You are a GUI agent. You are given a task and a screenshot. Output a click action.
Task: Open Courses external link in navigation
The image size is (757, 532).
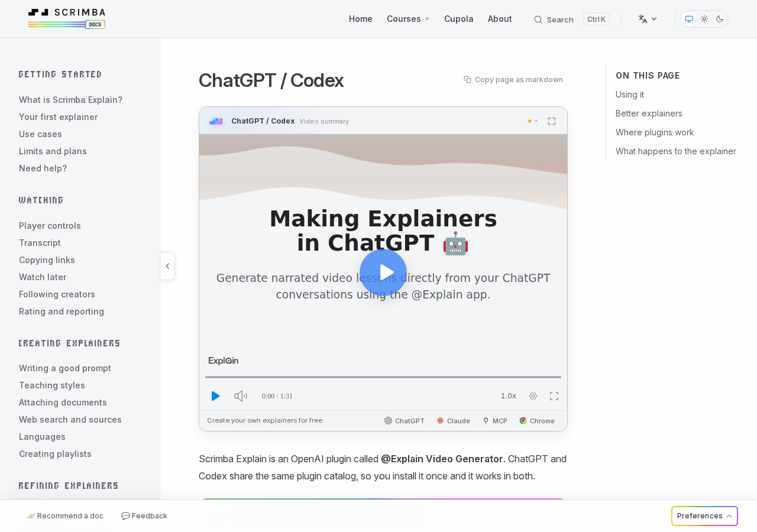[x=408, y=19]
